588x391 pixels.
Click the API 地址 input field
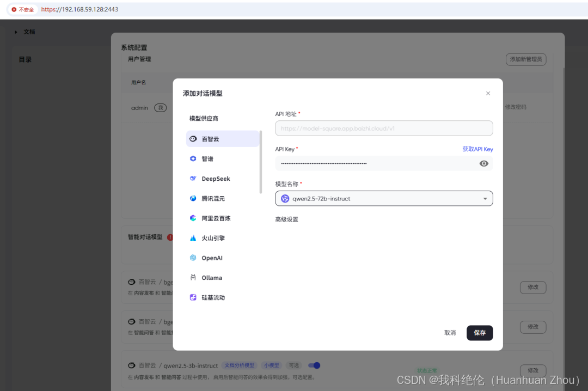pos(384,129)
